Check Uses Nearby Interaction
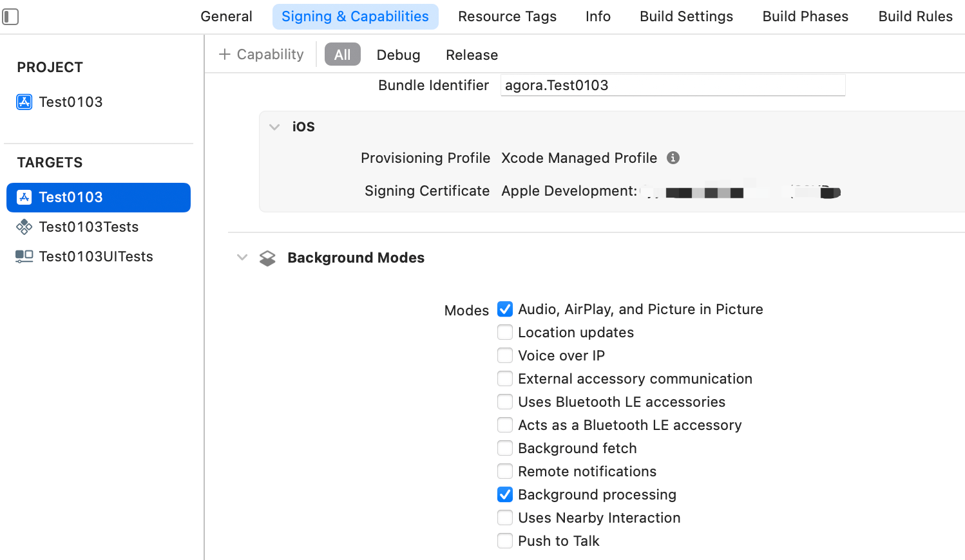The width and height of the screenshot is (965, 560). pyautogui.click(x=505, y=518)
